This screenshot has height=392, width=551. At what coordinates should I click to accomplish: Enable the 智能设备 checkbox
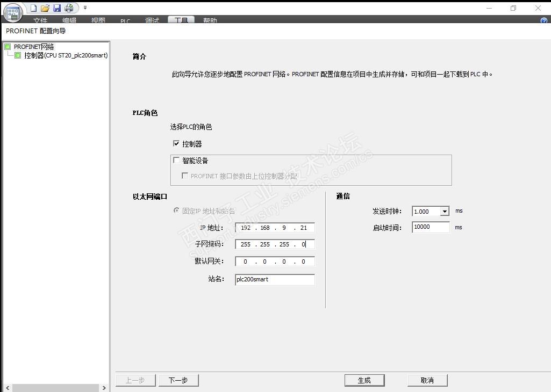tap(176, 161)
